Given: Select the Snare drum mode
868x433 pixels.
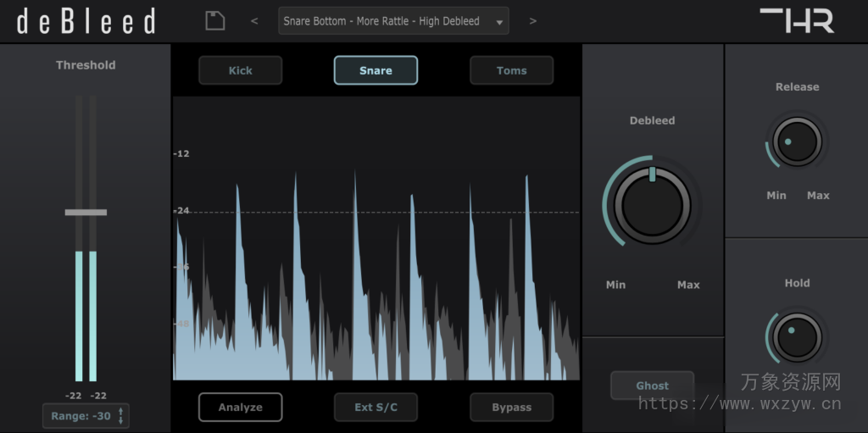Looking at the screenshot, I should (x=376, y=70).
